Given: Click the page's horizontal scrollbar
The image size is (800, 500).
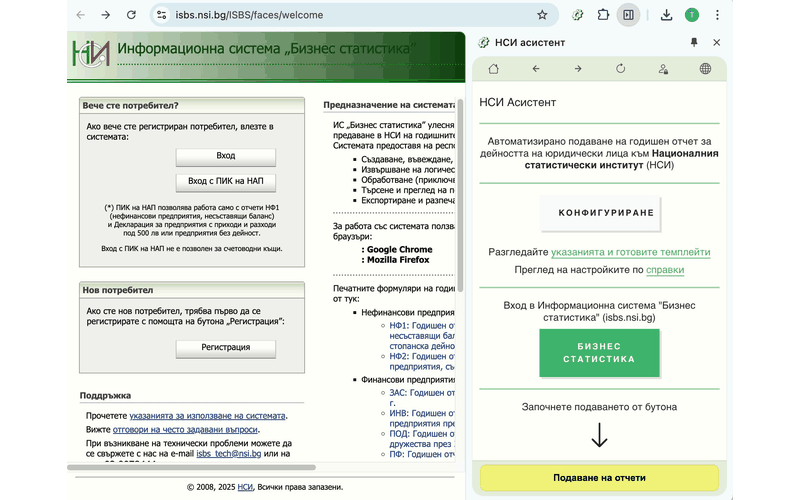Looking at the screenshot, I should tap(191, 467).
